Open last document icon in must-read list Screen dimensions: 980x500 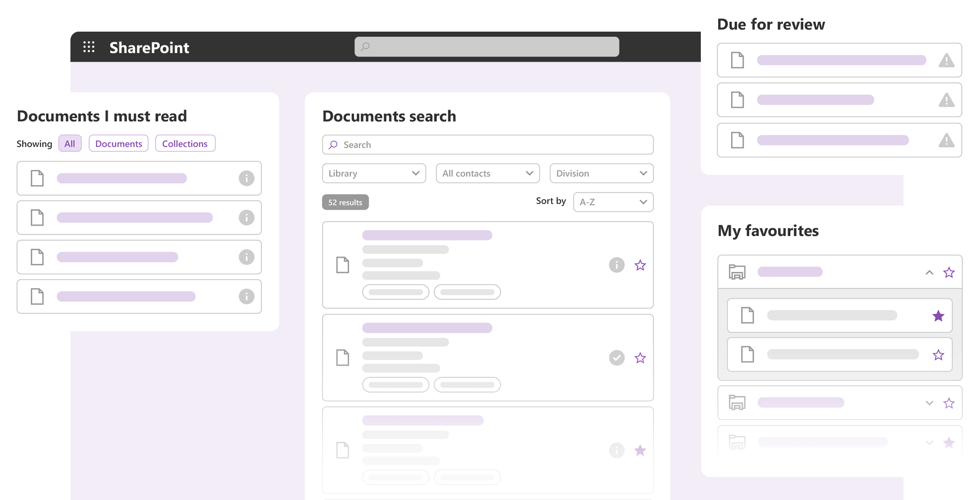[x=37, y=296]
